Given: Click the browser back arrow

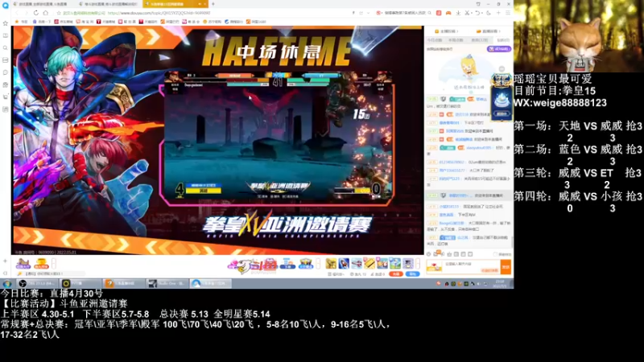Looking at the screenshot, I should pyautogui.click(x=17, y=13).
